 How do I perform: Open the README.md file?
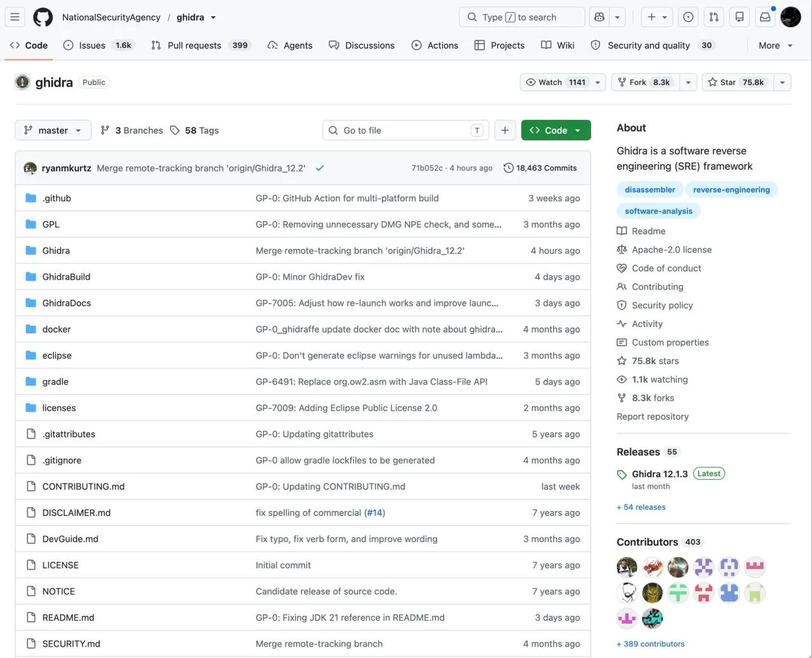coord(68,618)
